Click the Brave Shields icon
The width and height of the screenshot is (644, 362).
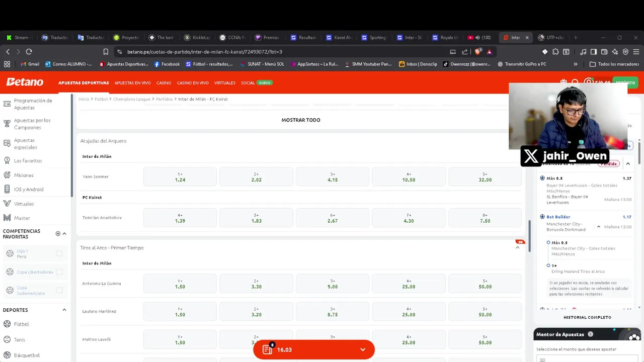478,51
